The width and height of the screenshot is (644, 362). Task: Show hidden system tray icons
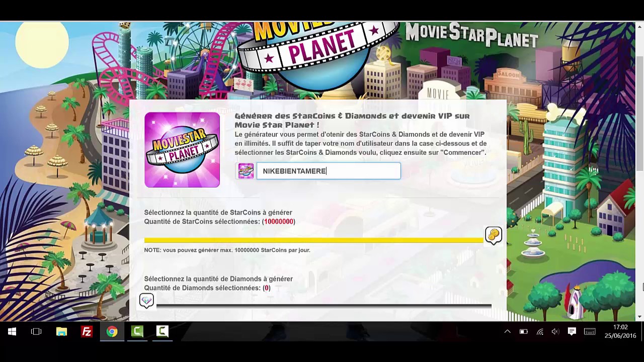(507, 332)
